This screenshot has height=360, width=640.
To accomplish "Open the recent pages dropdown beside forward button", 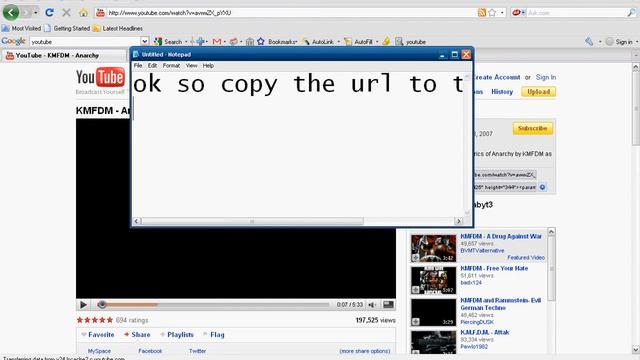I will (36, 13).
